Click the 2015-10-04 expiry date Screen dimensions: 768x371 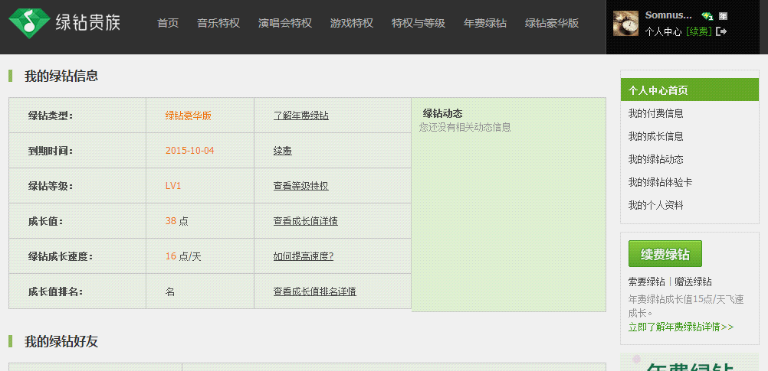(x=190, y=150)
